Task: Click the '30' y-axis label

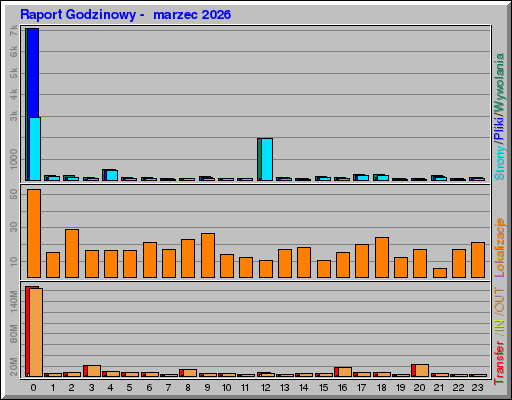Action: (14, 227)
